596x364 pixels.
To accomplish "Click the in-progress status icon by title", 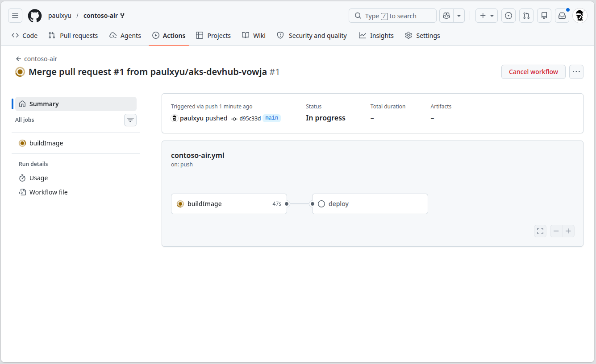I will pos(20,72).
